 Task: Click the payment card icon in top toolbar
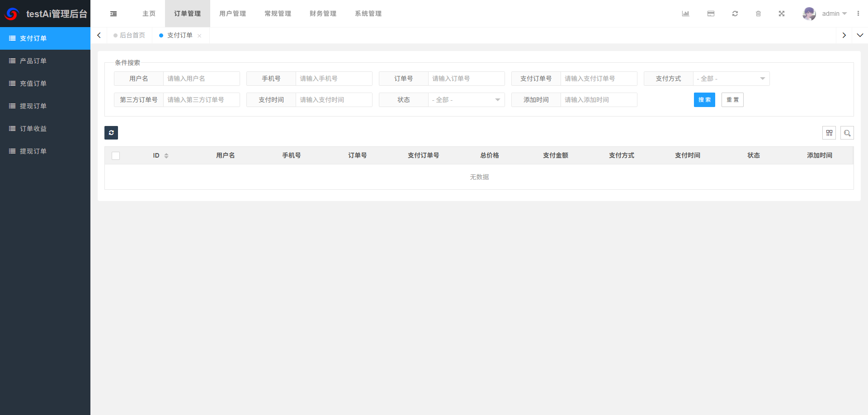coord(711,14)
